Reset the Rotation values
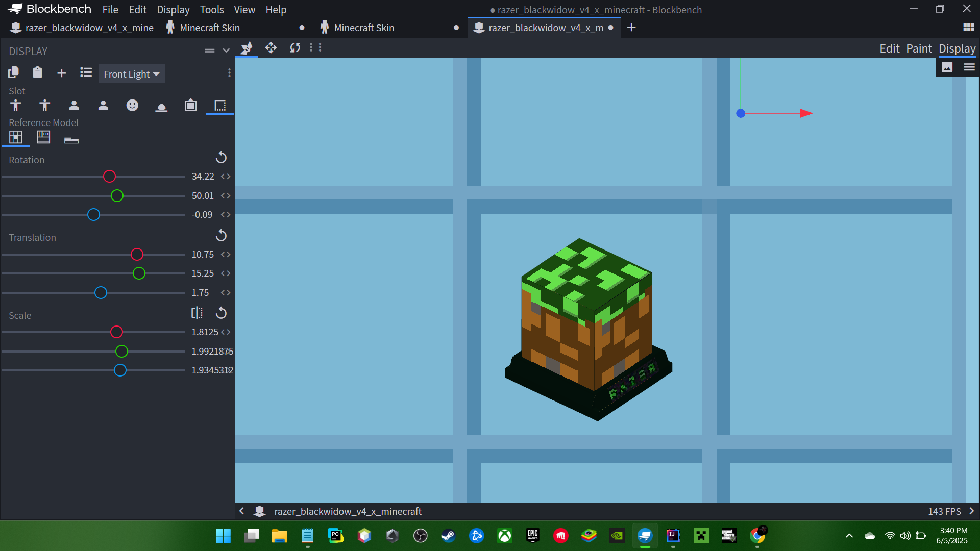Viewport: 980px width, 551px height. pyautogui.click(x=221, y=158)
